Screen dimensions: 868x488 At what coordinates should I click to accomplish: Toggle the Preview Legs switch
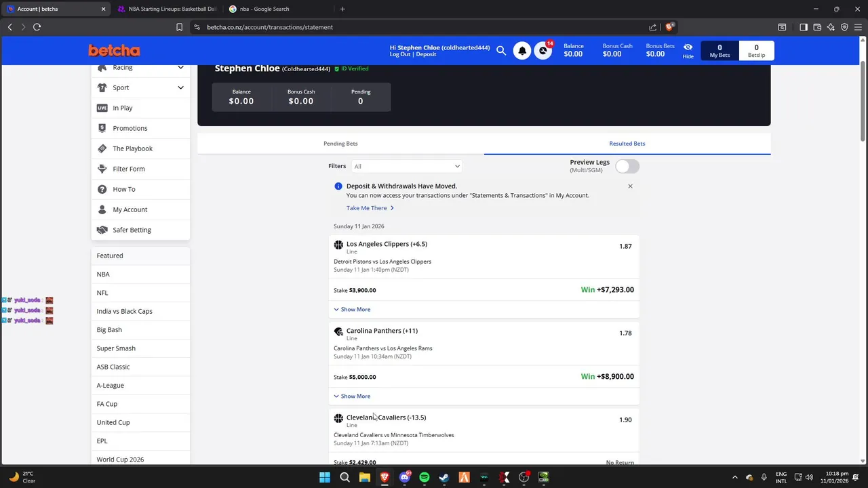coord(627,166)
